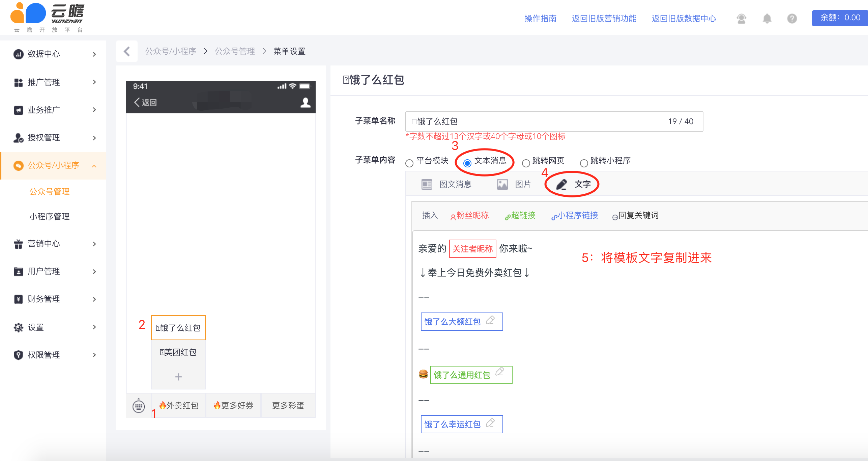Expand the 营销中心 menu chevron

point(94,244)
